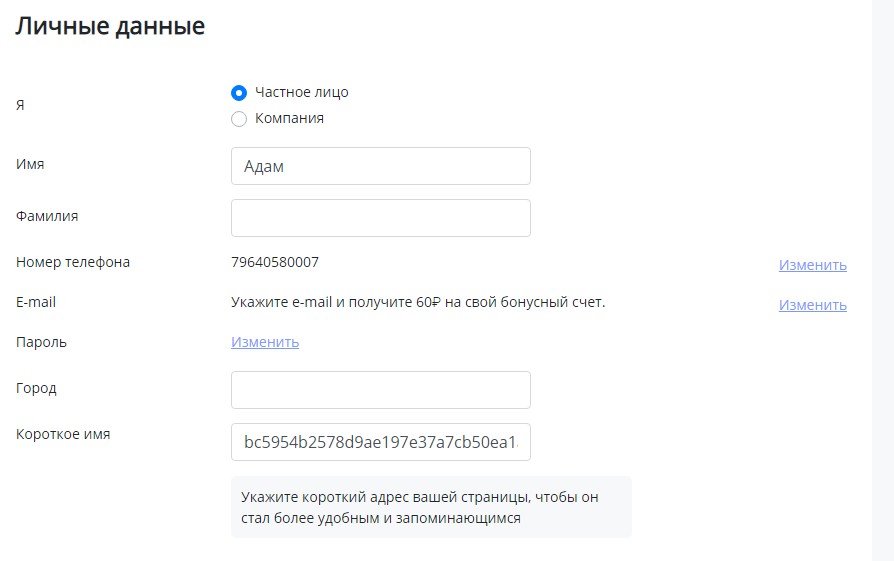Select the "Частное лицо" radio button
The image size is (894, 561).
(239, 93)
